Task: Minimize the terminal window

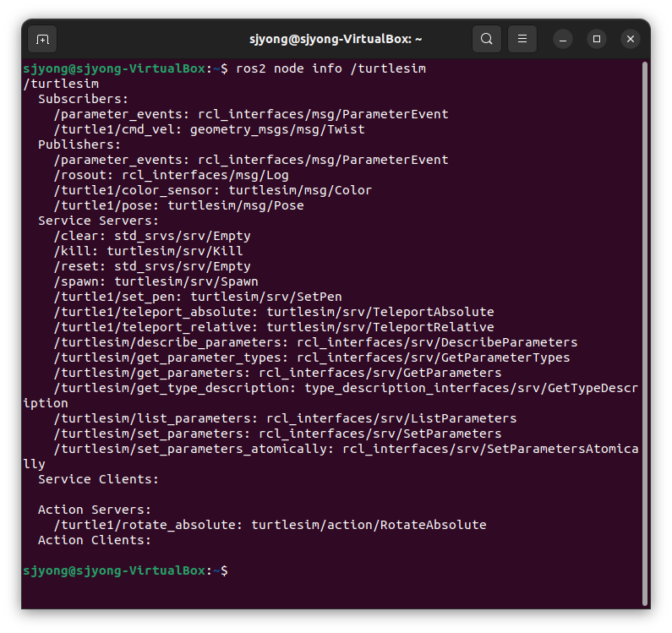Action: 563,40
